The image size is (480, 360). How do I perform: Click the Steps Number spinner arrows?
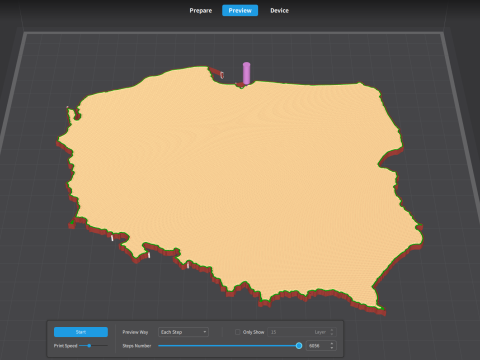(x=332, y=346)
